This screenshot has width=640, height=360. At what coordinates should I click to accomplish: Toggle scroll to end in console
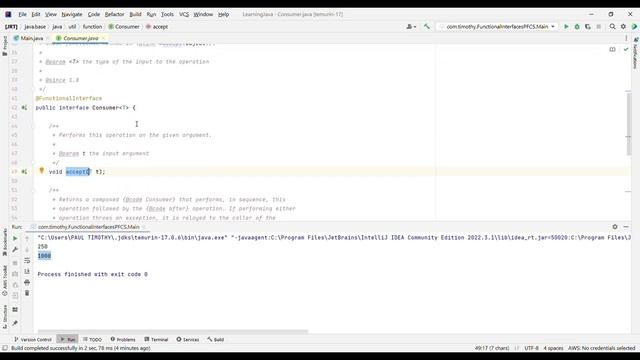(x=27, y=271)
